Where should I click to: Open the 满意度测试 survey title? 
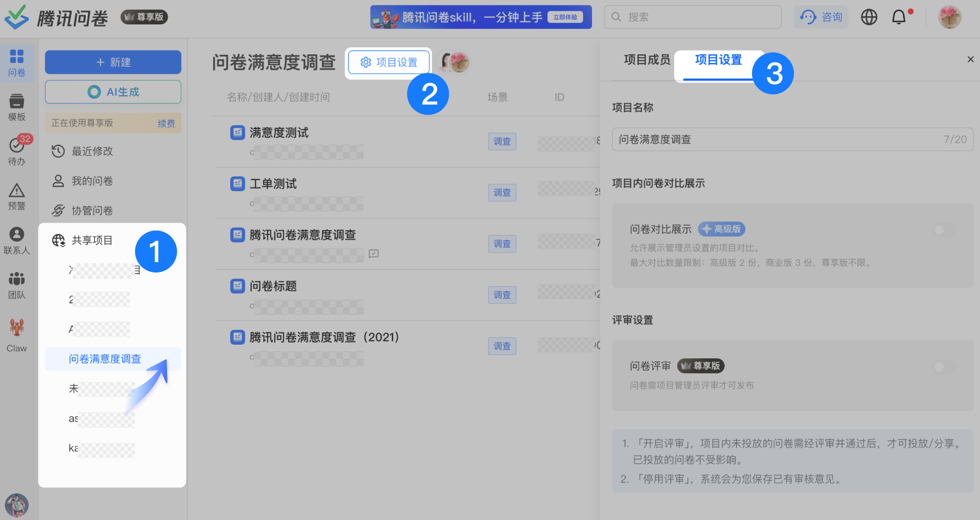pyautogui.click(x=279, y=132)
